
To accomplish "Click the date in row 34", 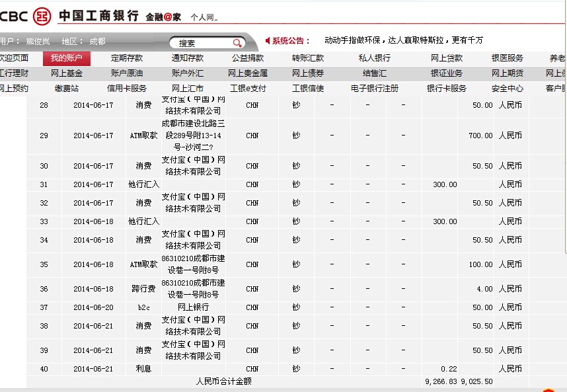I will 93,240.
